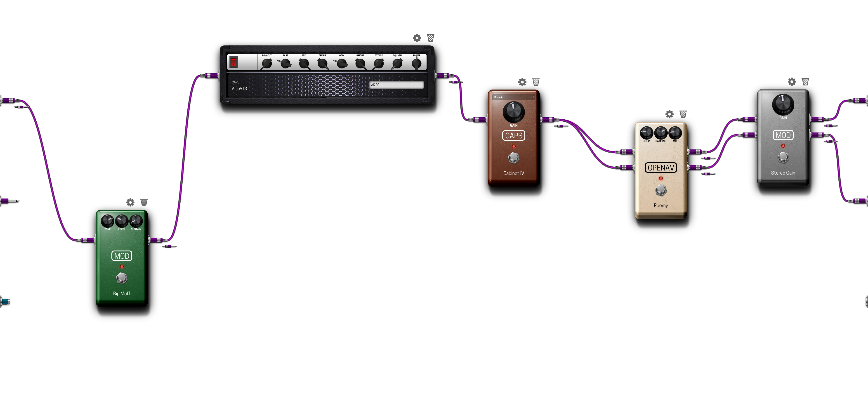Click delete icon next to AmpVTS
Screen dimensions: 868x402
tap(432, 38)
